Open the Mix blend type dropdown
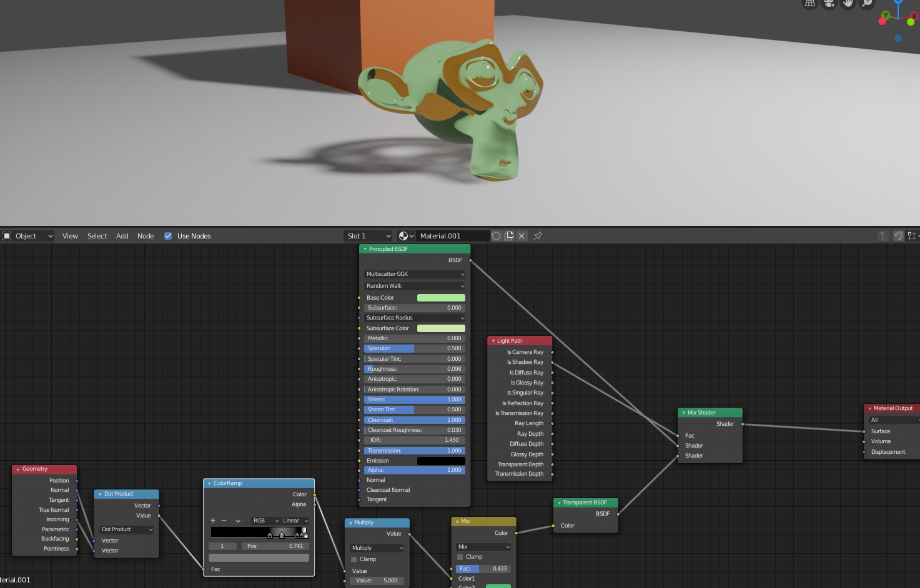The height and width of the screenshot is (588, 920). (x=483, y=547)
